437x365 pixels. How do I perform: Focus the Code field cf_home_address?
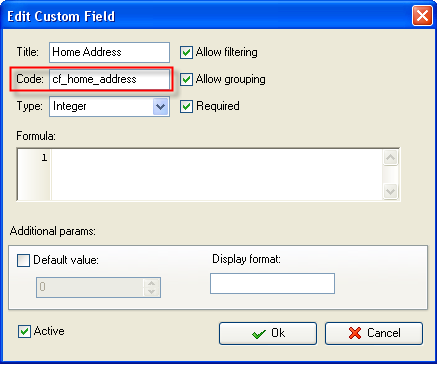click(109, 79)
